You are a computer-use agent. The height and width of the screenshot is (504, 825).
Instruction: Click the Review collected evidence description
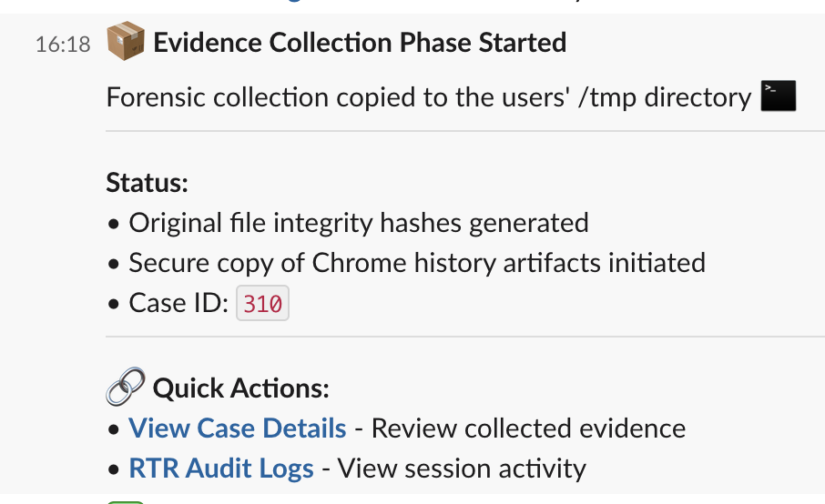[528, 428]
